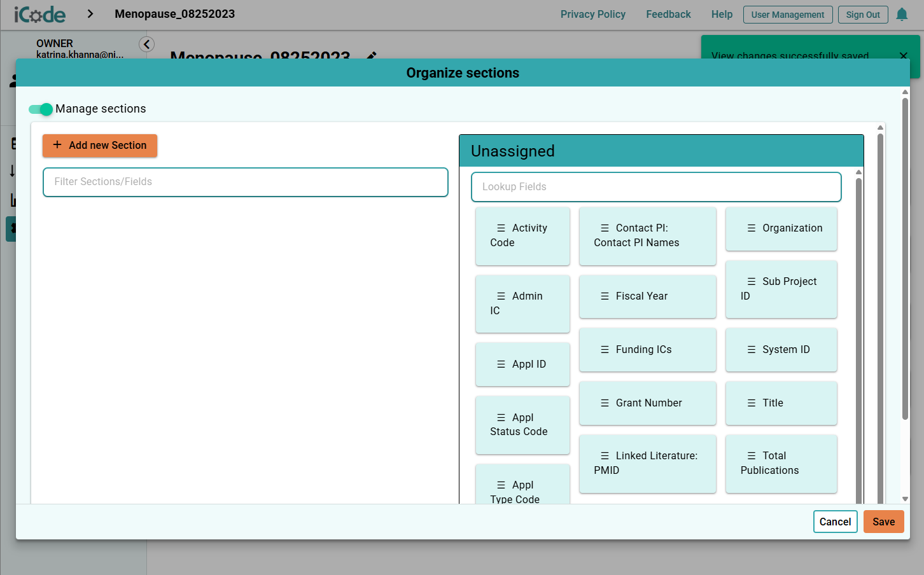Click drag handle icon on Title card

[x=752, y=403]
